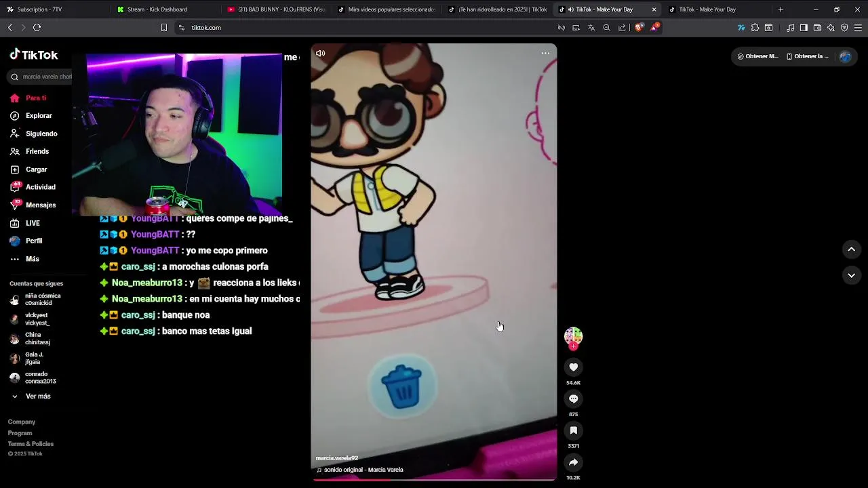Open the Mensajes inbox
This screenshot has height=488, width=868.
point(33,205)
